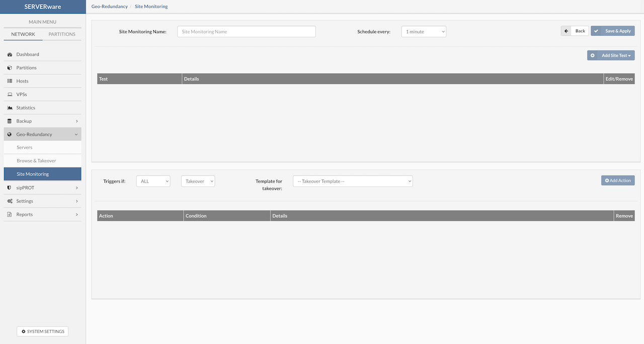Click the sipPROT shield icon
Image resolution: width=644 pixels, height=344 pixels.
point(10,188)
